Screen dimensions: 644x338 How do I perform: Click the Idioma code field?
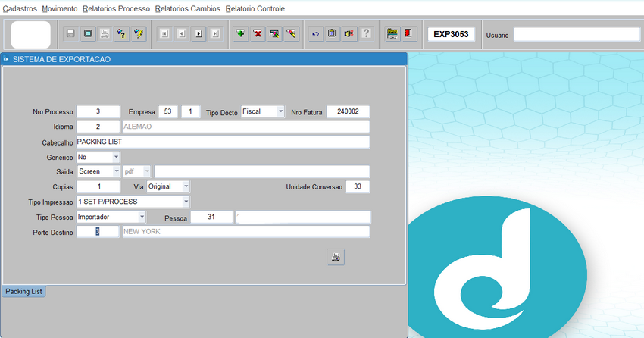[x=98, y=127]
